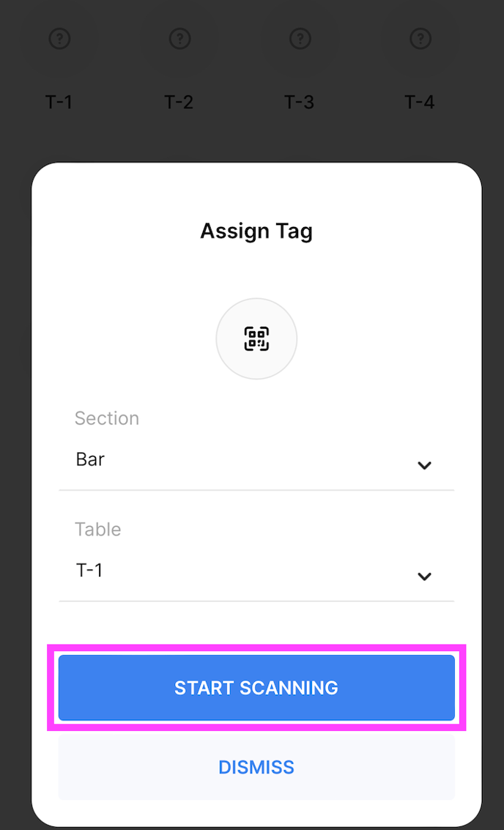Click the question mark icon above T-1
Viewport: 504px width, 830px height.
coord(59,38)
